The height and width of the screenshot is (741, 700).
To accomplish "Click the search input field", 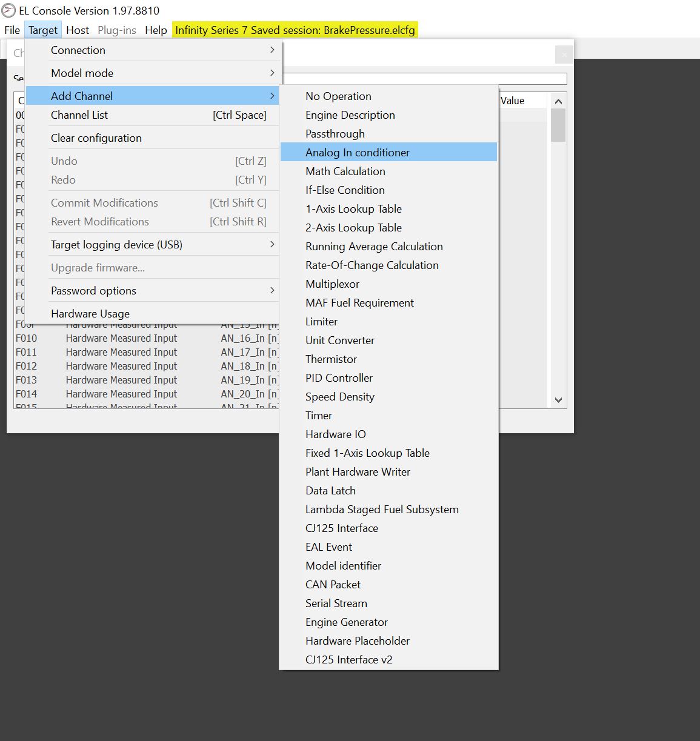I will 424,79.
